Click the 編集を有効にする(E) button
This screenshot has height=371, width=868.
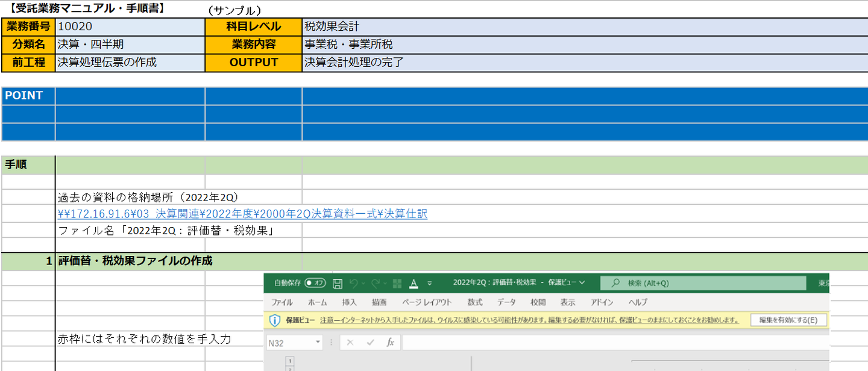pos(788,320)
